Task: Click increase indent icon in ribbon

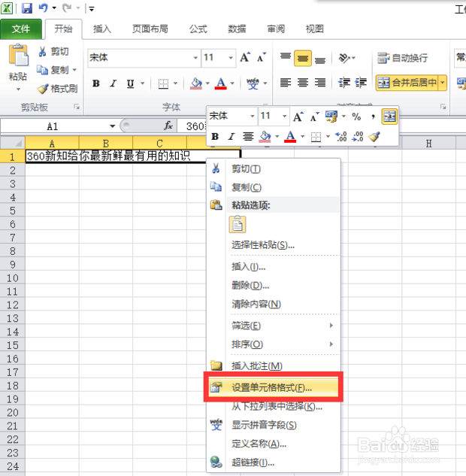Action: coord(361,82)
